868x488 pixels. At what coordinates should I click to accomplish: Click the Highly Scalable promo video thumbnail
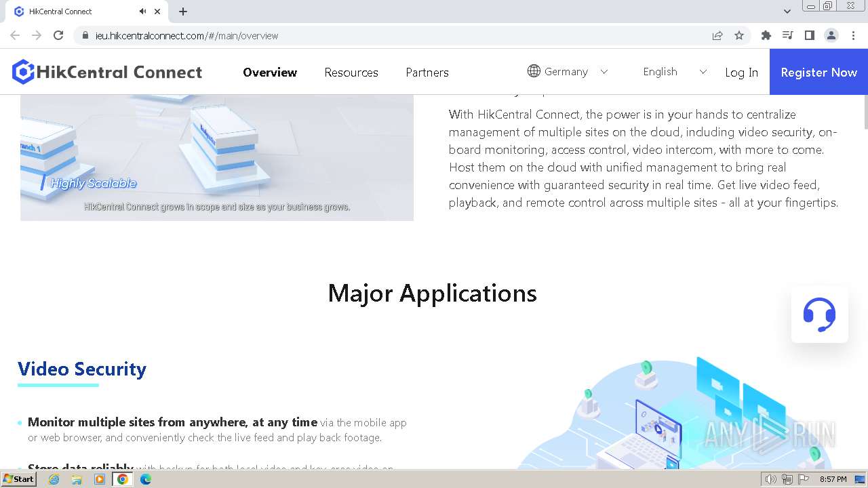tap(217, 158)
